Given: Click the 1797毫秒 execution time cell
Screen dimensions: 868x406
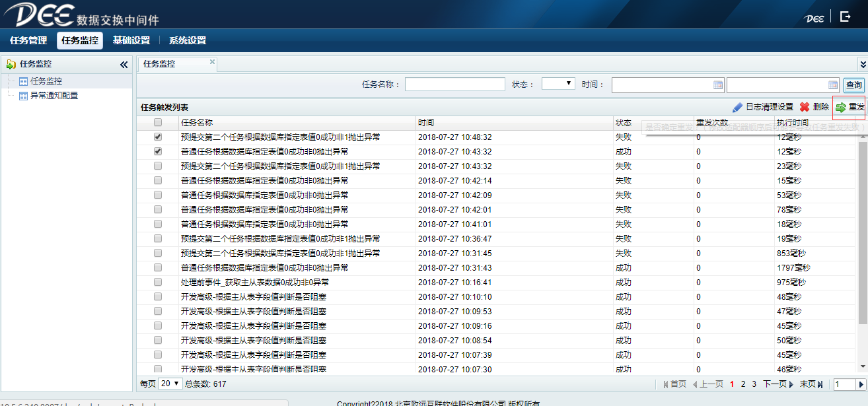Looking at the screenshot, I should tap(793, 268).
